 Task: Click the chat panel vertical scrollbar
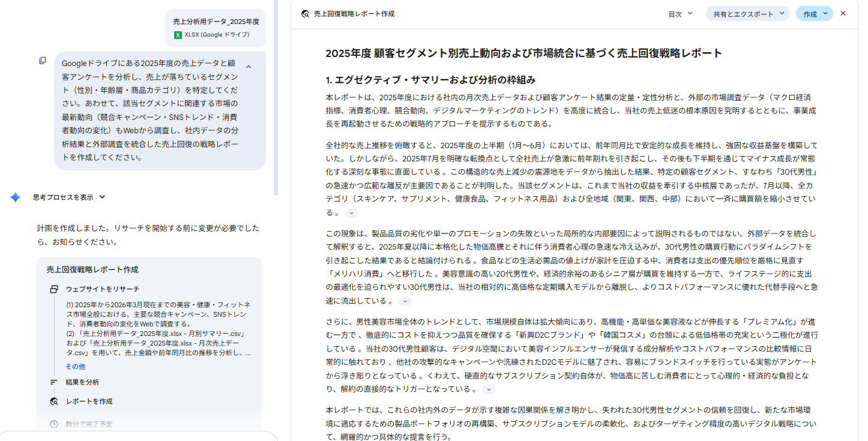point(276,96)
